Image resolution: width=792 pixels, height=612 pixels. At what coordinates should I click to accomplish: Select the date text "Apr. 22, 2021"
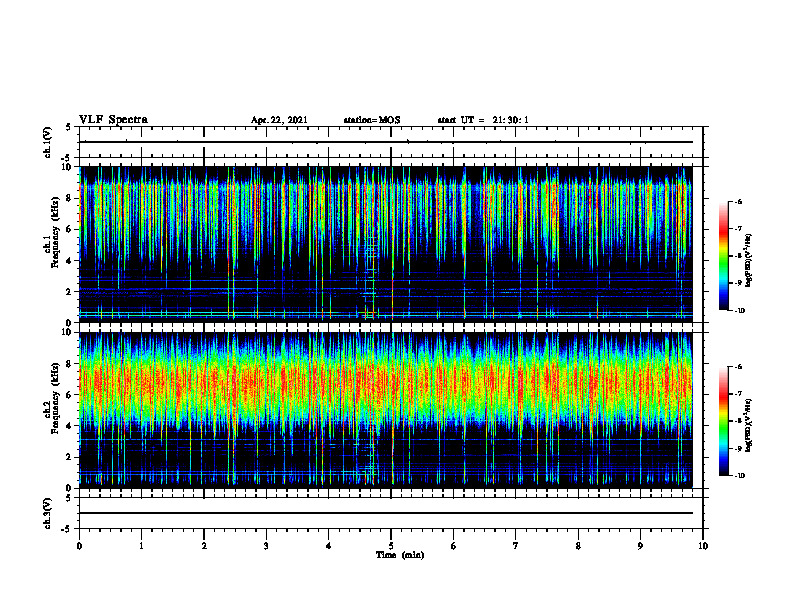click(x=279, y=120)
